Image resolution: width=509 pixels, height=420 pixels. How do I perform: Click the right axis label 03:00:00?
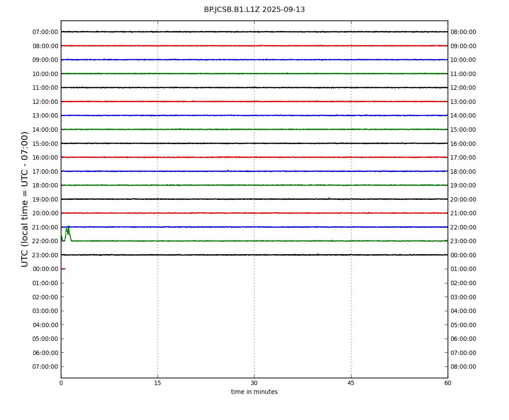[463, 297]
